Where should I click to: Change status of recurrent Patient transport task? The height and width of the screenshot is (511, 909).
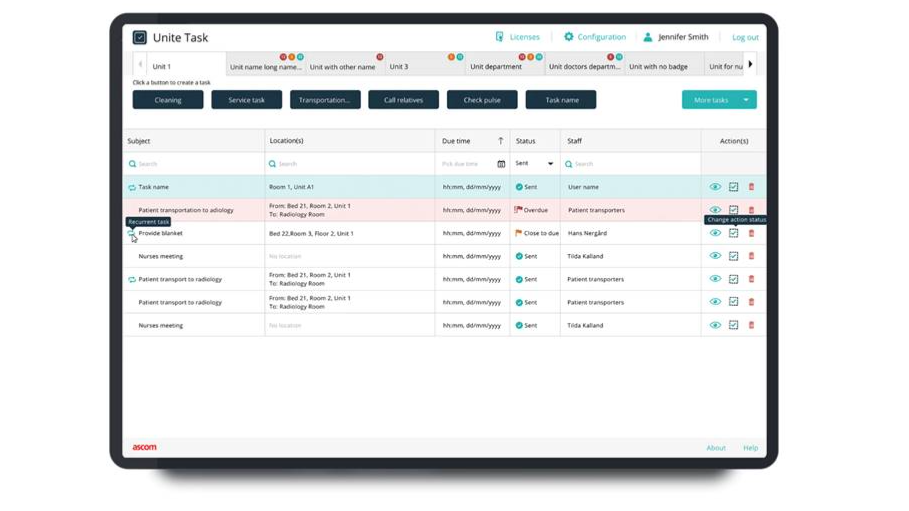coord(734,279)
